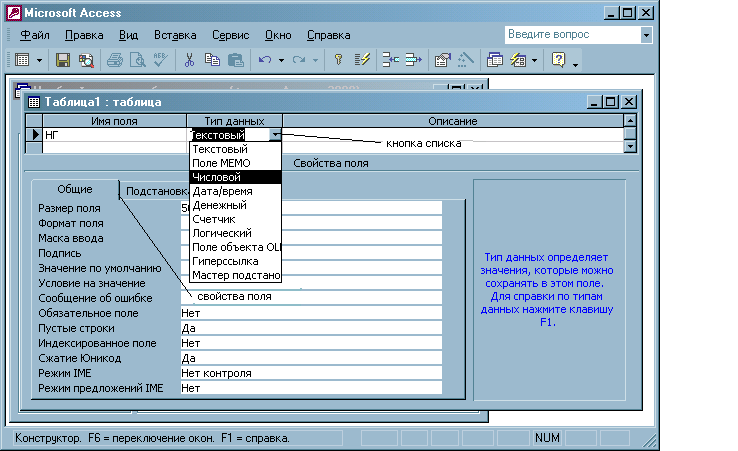Open the Toolbar Options arrow after Help icon
This screenshot has width=738, height=451.
[575, 65]
